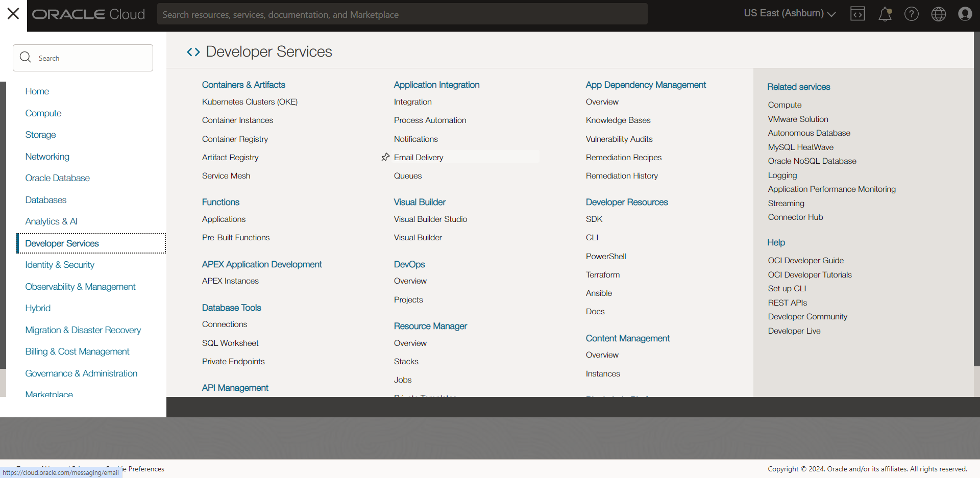Open Kubernetes Clusters (OKE) link

pyautogui.click(x=250, y=102)
